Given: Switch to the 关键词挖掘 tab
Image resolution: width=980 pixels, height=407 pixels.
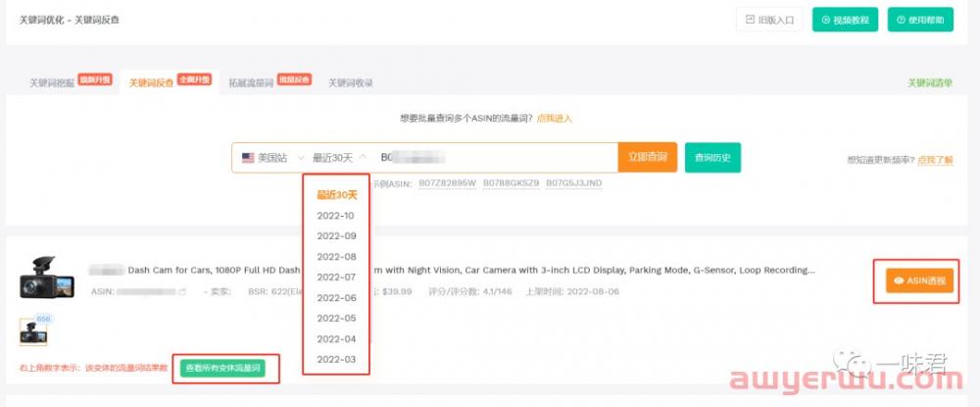Looking at the screenshot, I should click(x=52, y=82).
